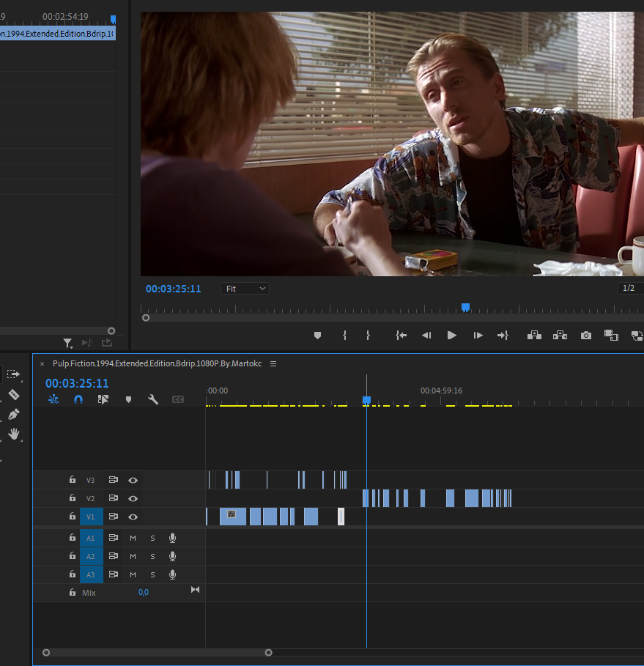Solo audio track A3

click(x=152, y=574)
